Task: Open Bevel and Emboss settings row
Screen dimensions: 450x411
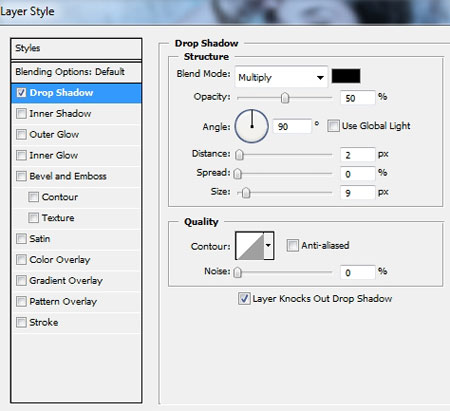Action: pos(76,176)
